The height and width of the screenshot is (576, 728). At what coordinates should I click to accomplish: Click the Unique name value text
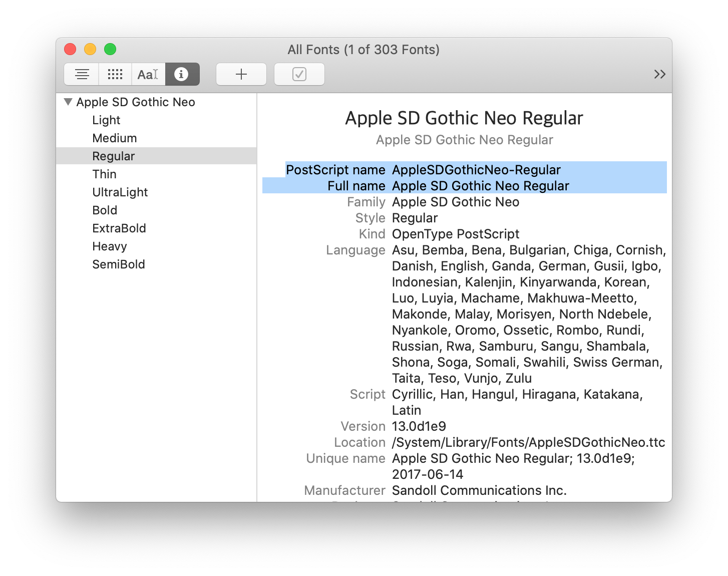tap(513, 466)
